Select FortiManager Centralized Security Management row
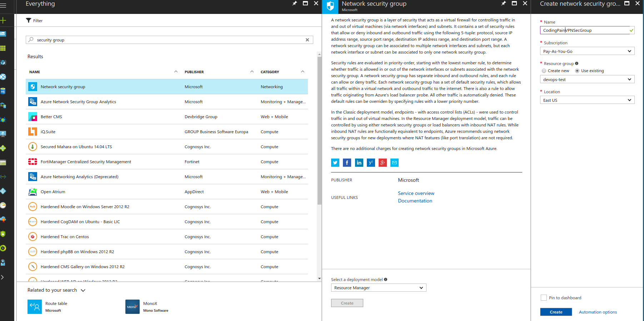 167,162
